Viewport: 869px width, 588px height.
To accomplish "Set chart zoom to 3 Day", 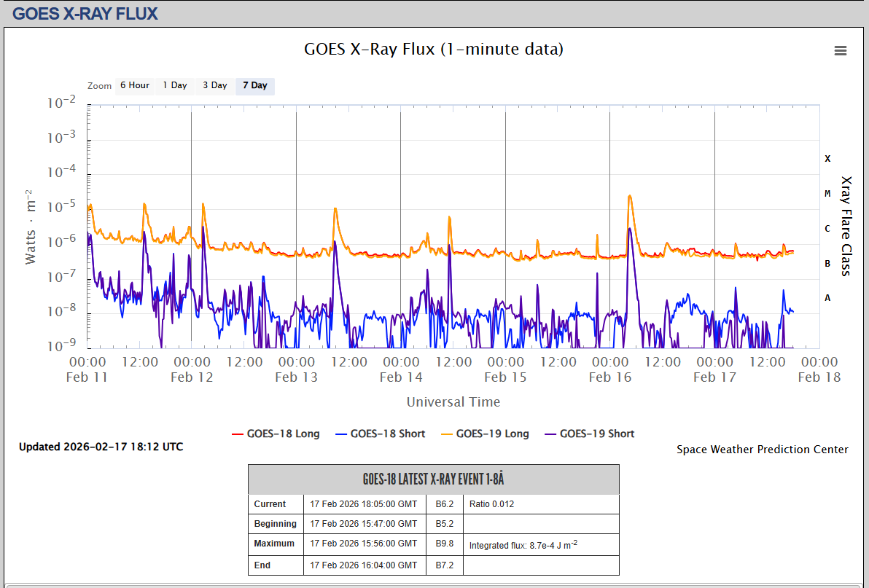I will click(215, 86).
